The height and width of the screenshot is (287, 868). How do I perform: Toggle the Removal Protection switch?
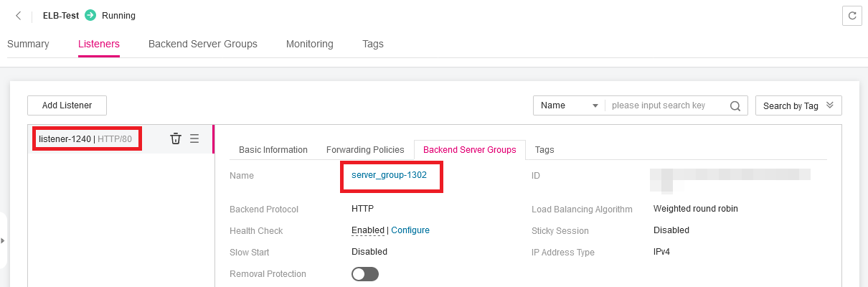click(364, 274)
